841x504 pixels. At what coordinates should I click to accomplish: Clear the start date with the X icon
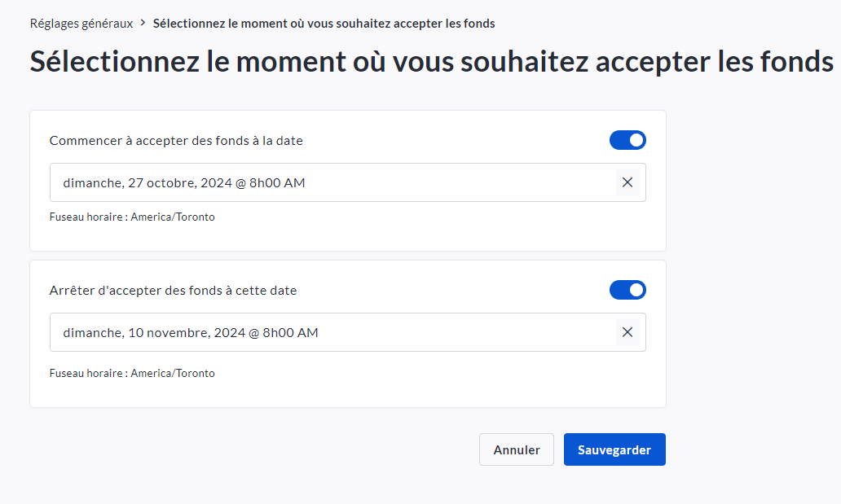pos(627,182)
